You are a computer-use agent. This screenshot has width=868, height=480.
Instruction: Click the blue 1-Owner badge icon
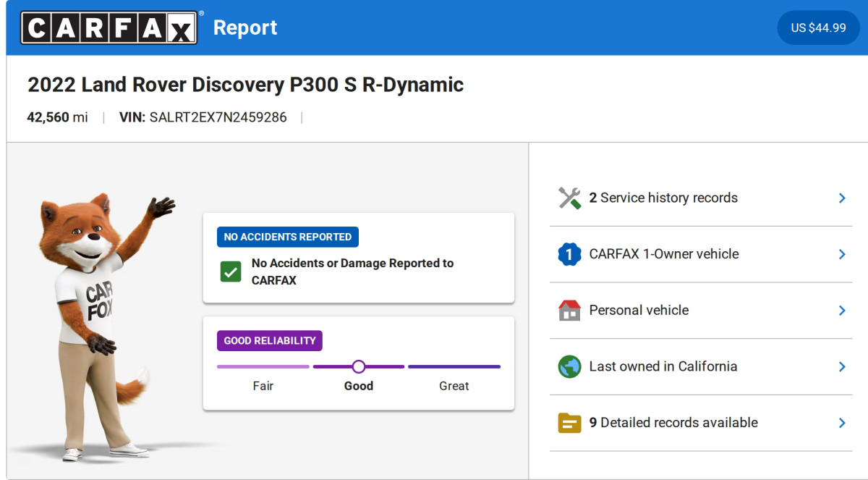[x=569, y=254]
